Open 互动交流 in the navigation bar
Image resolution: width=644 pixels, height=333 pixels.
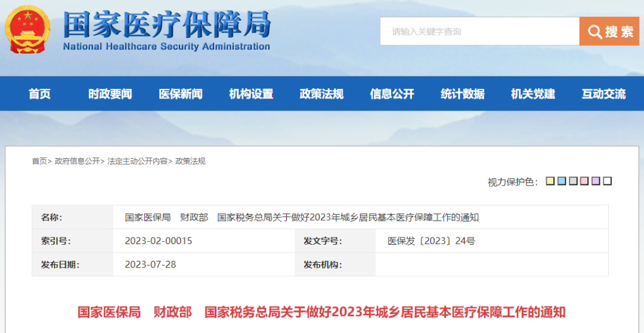tap(603, 94)
